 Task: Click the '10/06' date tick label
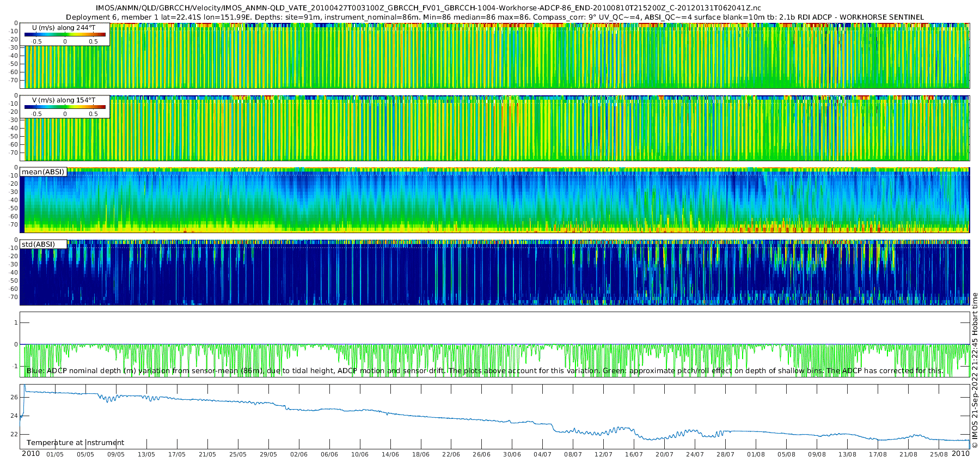360,454
